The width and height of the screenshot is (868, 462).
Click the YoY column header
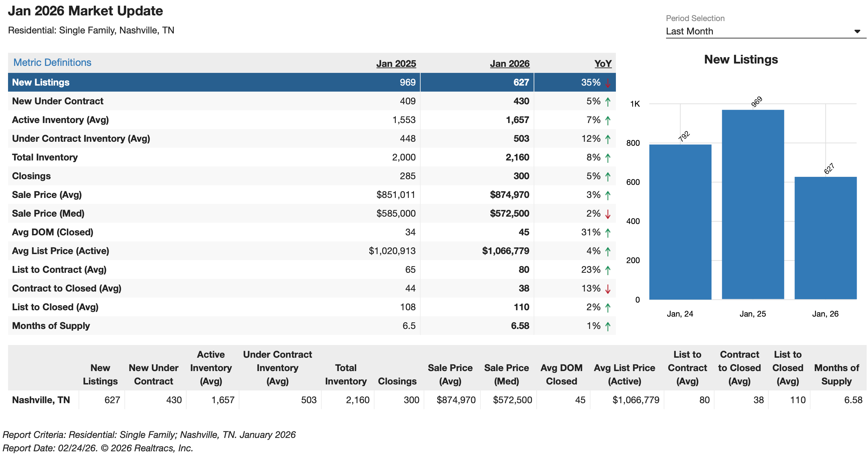603,64
